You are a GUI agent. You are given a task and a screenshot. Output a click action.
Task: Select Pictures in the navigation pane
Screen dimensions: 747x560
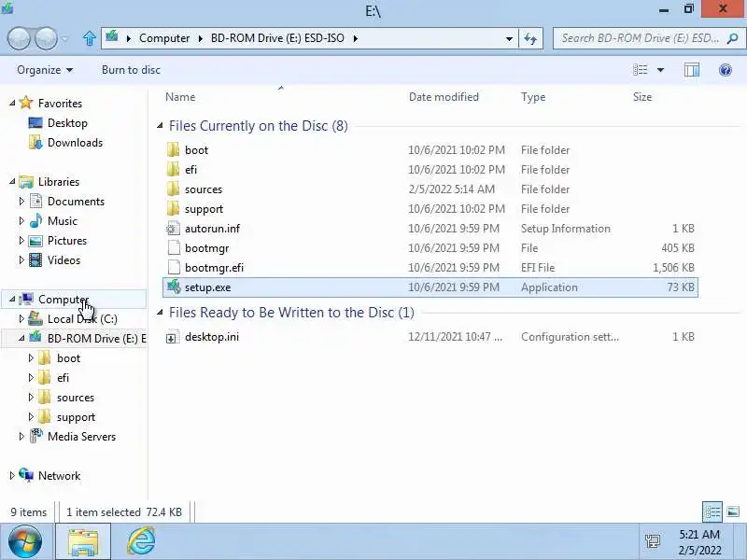click(67, 241)
